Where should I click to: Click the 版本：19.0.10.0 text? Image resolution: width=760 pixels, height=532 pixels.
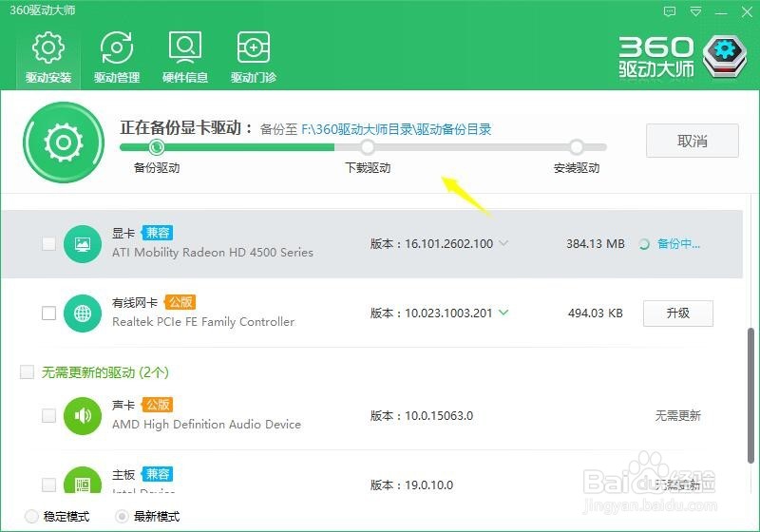[411, 485]
